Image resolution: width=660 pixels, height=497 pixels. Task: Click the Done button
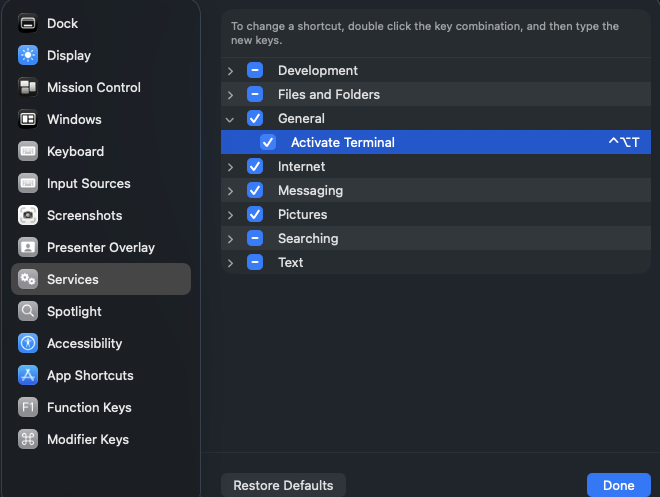(618, 485)
